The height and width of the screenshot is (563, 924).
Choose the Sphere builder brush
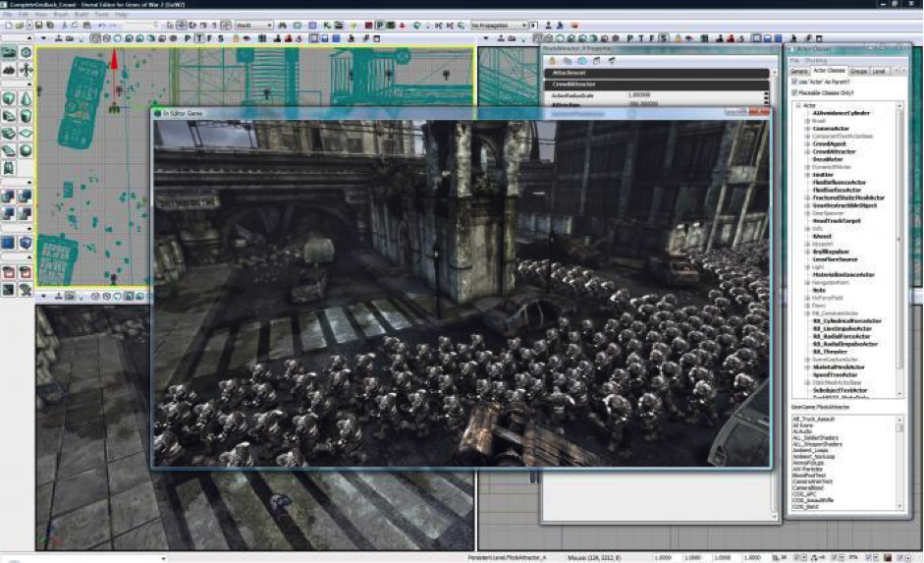[26, 151]
